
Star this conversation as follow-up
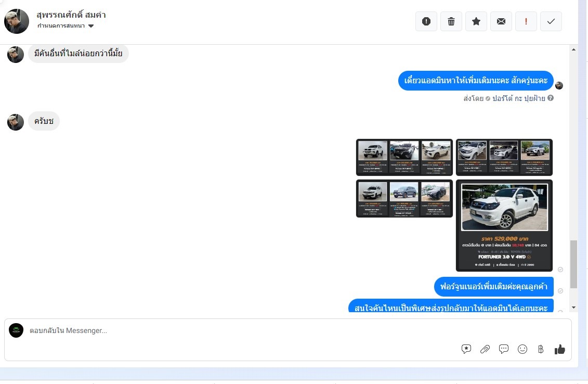[x=476, y=21]
